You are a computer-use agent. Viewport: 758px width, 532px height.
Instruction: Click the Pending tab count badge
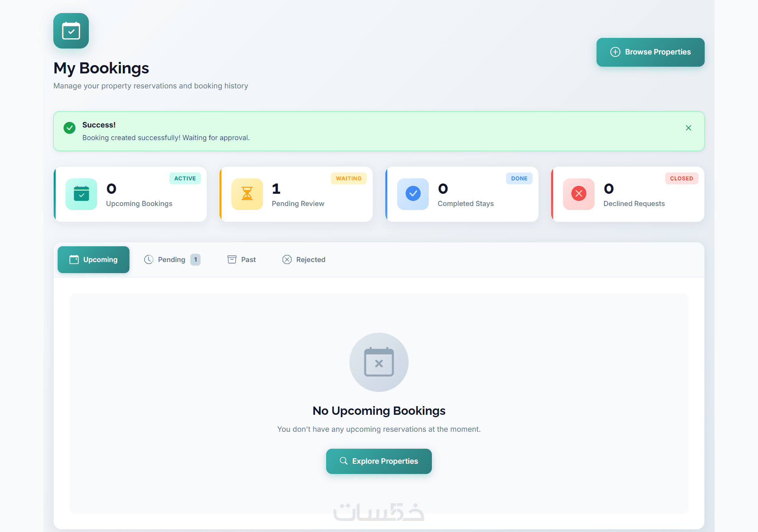(195, 260)
